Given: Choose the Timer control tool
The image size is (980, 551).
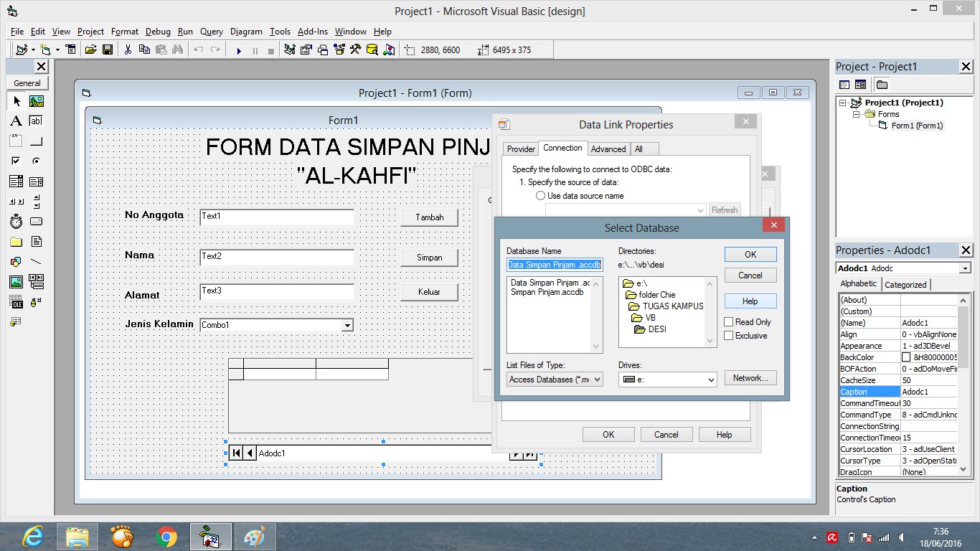Looking at the screenshot, I should [17, 222].
